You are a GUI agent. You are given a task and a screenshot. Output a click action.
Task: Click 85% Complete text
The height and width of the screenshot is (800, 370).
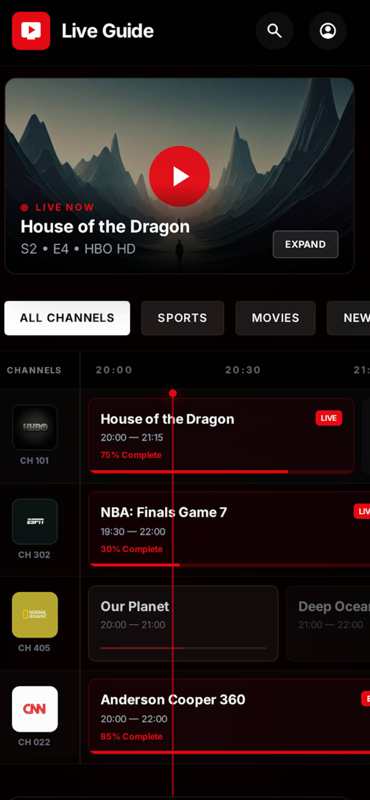click(132, 737)
